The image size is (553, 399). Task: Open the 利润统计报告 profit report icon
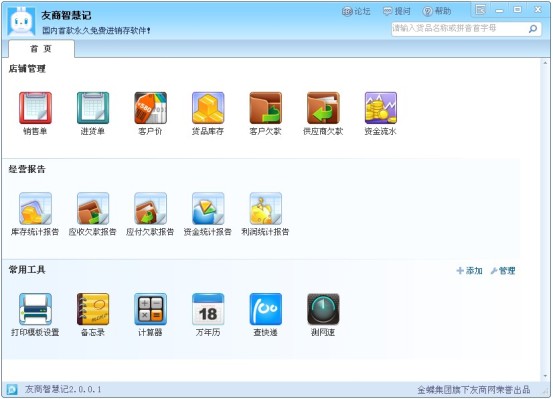pyautogui.click(x=265, y=208)
